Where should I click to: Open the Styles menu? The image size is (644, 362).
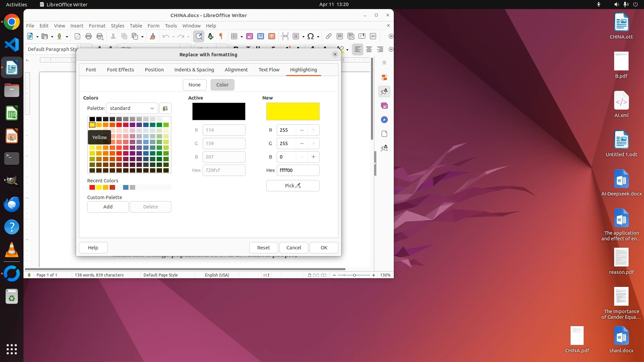117,26
